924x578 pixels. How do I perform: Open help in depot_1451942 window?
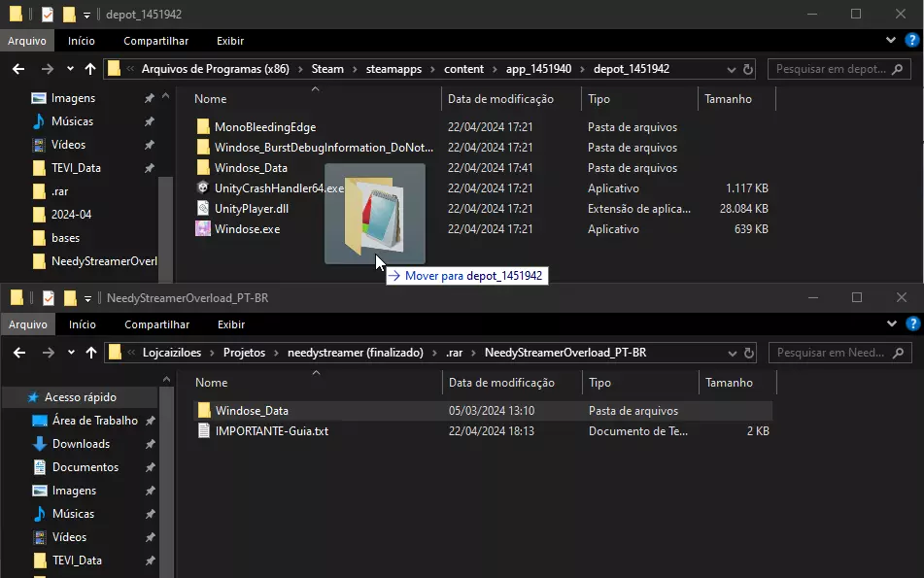click(912, 40)
